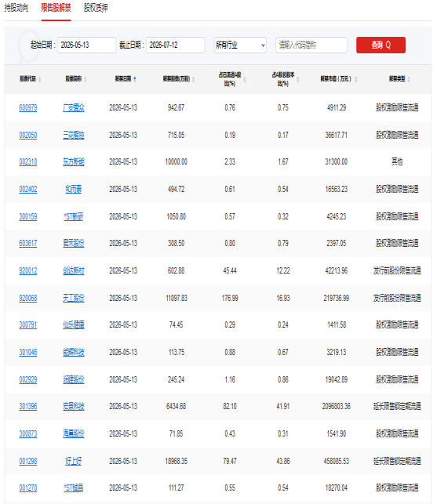
Task: Sort by unlock shares quantity arrows
Action: (194, 79)
